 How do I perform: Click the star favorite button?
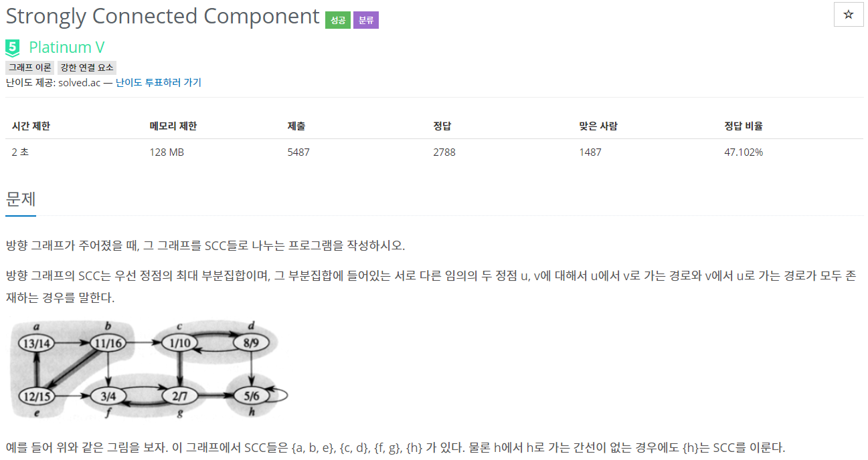(x=849, y=15)
